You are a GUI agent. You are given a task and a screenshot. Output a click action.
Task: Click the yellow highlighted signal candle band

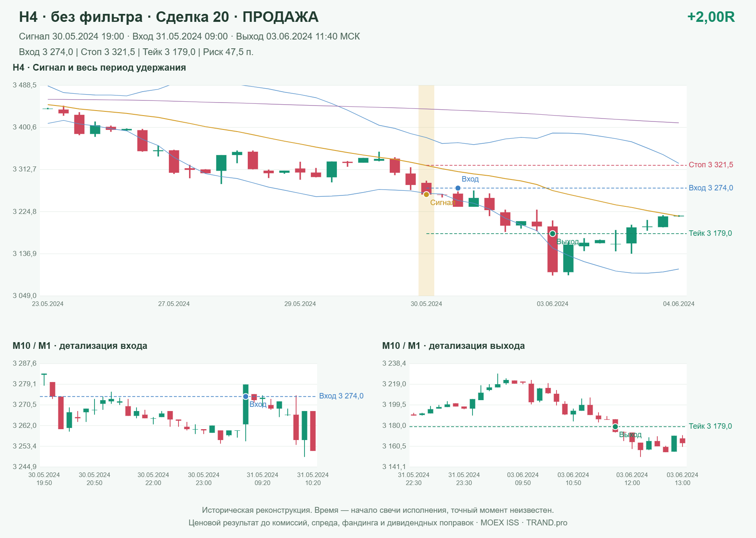pyautogui.click(x=426, y=190)
